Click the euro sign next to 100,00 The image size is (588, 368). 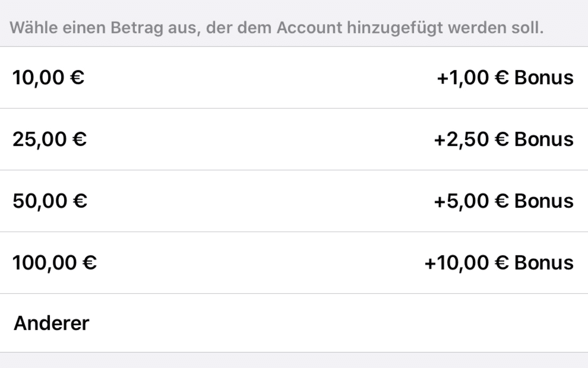tap(90, 263)
